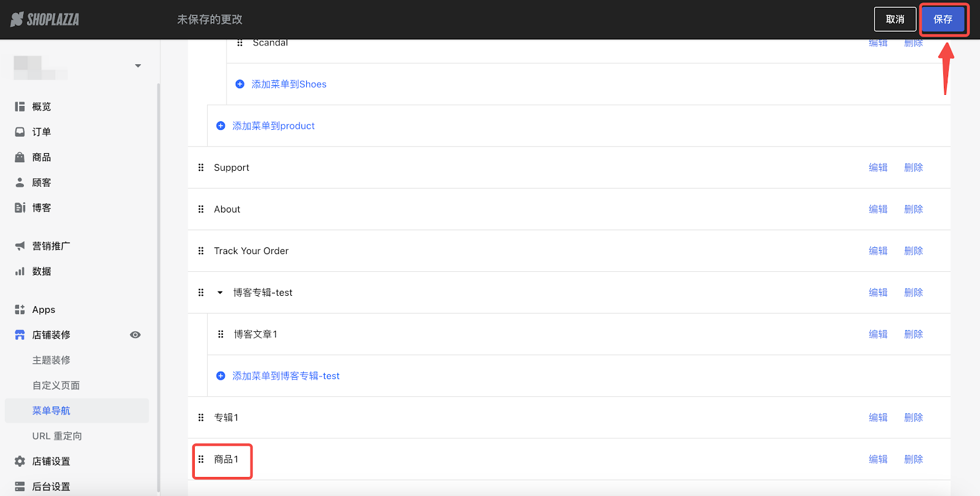Click the 店铺设置 gear icon
The width and height of the screenshot is (980, 496).
[20, 461]
